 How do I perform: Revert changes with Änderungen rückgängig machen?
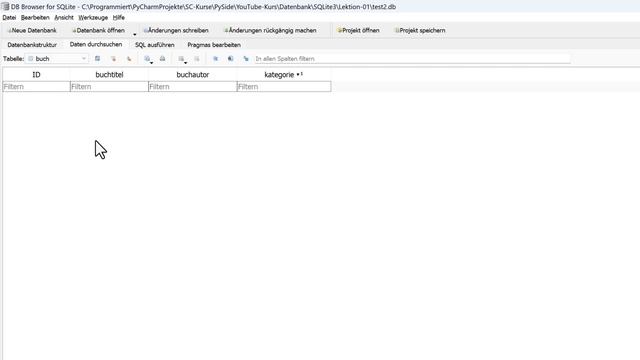pyautogui.click(x=270, y=30)
